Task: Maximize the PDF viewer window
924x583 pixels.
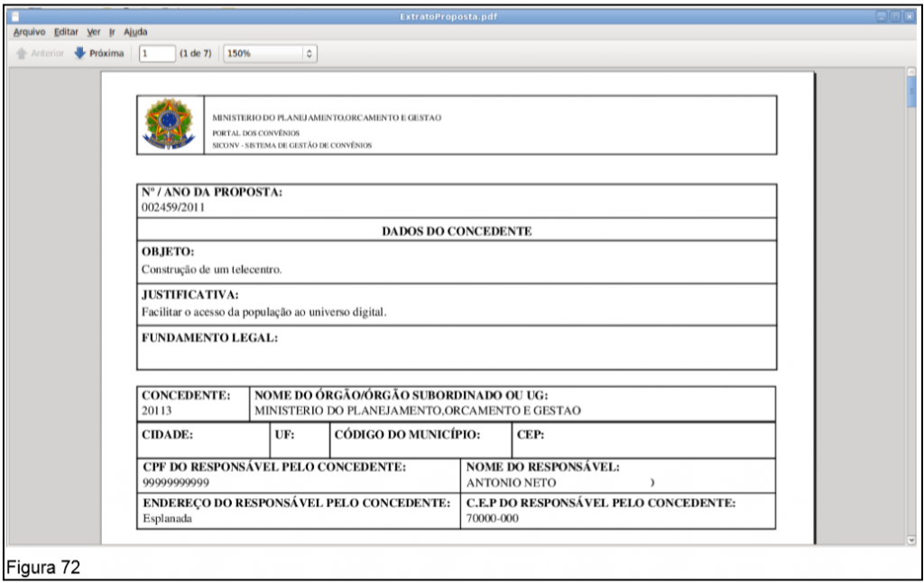Action: click(x=895, y=17)
